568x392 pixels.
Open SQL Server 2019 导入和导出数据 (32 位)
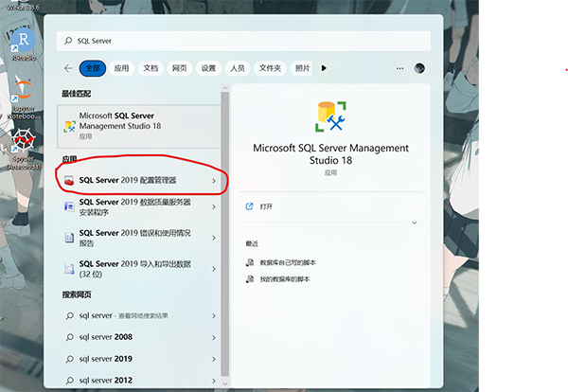tap(139, 269)
